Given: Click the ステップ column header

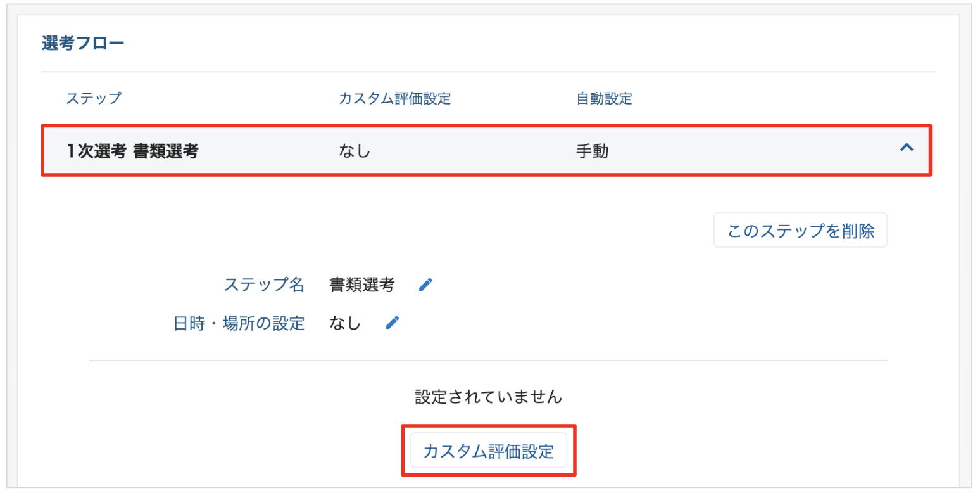Looking at the screenshot, I should tap(93, 99).
